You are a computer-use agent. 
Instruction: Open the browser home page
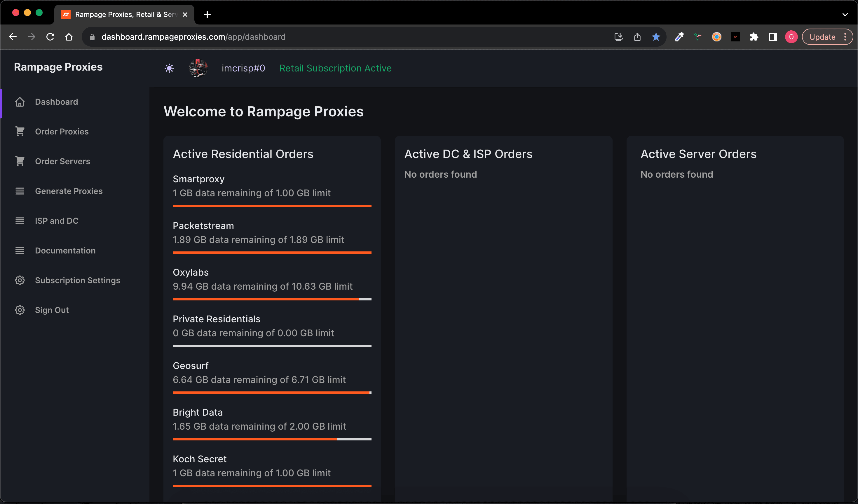[x=69, y=37]
